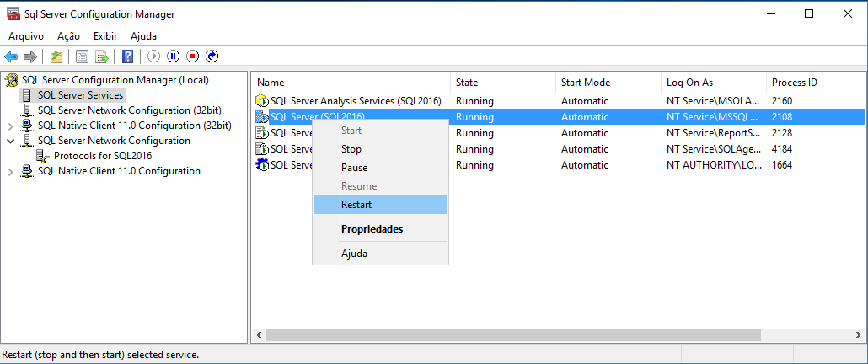Screen dimensions: 868x364
Task: Expand SQL Native Client 11.0 Configuration node
Action: point(10,172)
